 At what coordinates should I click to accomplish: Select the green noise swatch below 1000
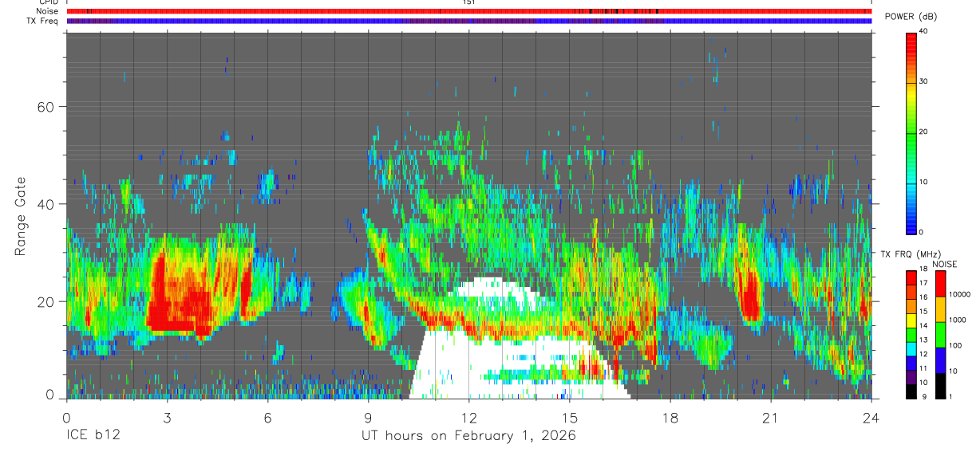939,335
